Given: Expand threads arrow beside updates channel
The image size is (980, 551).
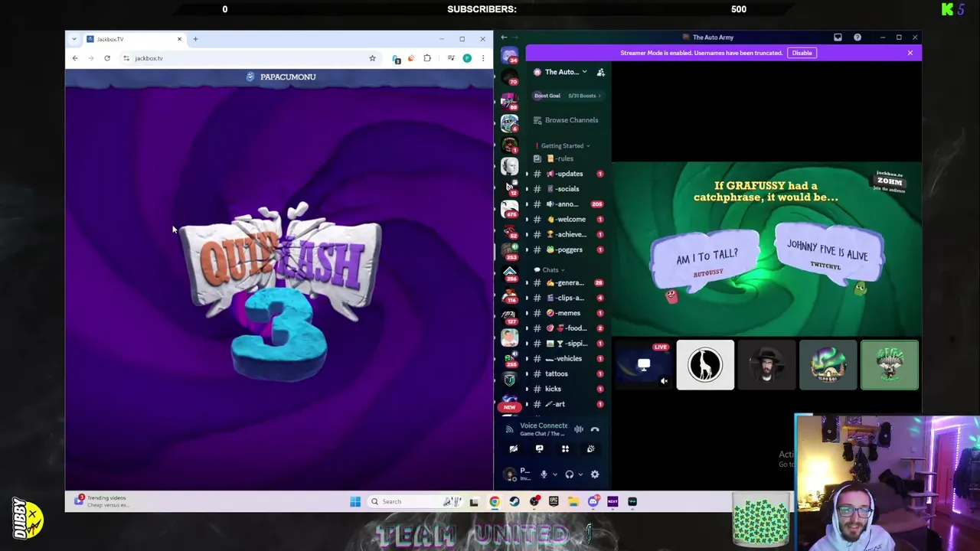Looking at the screenshot, I should click(x=526, y=174).
